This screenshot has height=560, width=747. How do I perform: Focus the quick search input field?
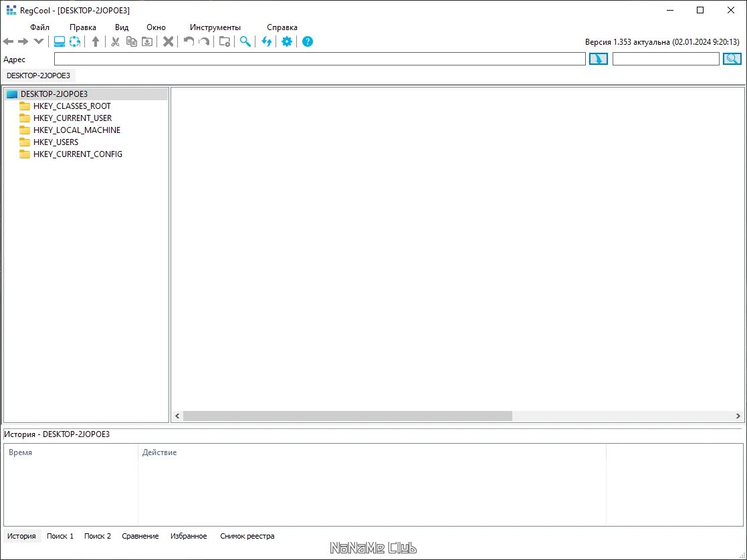pos(665,59)
